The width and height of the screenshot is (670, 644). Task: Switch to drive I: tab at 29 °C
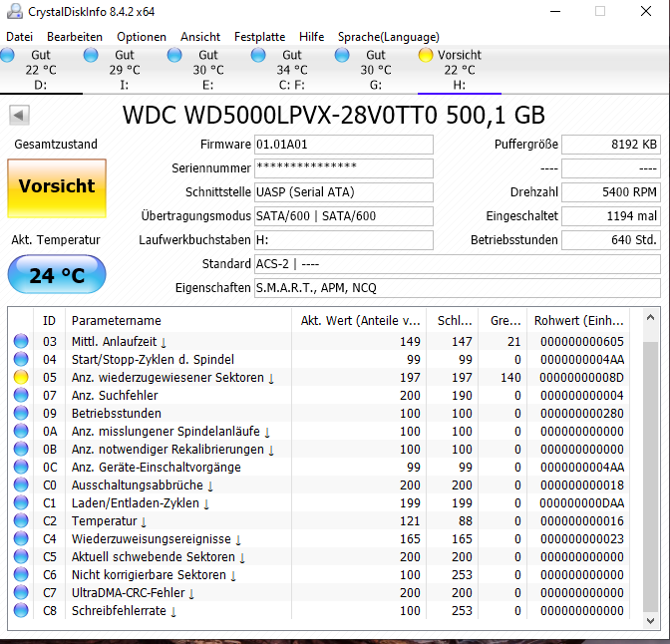pyautogui.click(x=125, y=70)
